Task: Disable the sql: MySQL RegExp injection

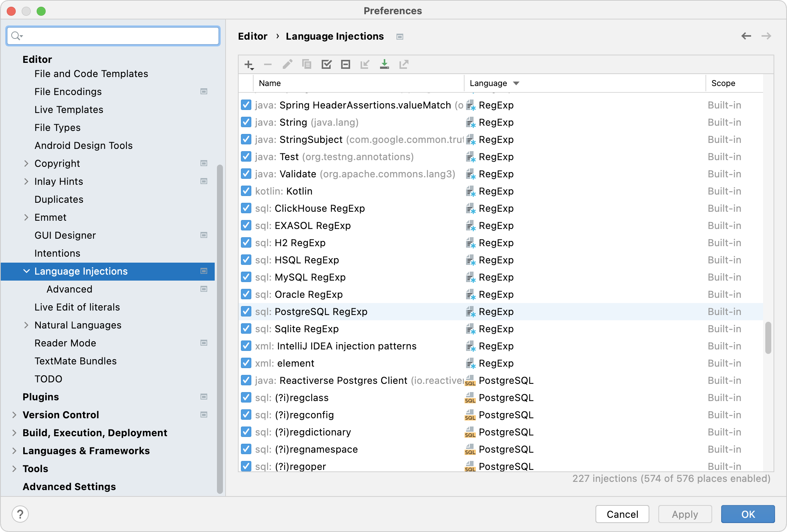Action: (x=246, y=277)
